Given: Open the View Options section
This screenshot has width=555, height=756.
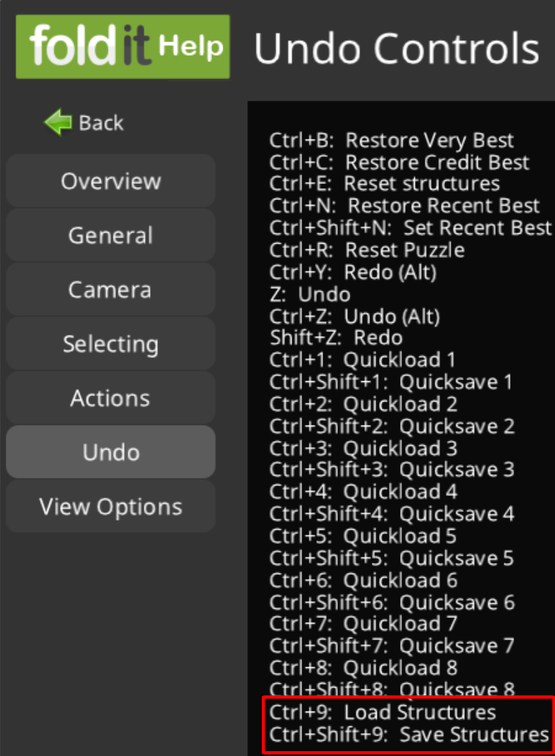Looking at the screenshot, I should tap(111, 507).
